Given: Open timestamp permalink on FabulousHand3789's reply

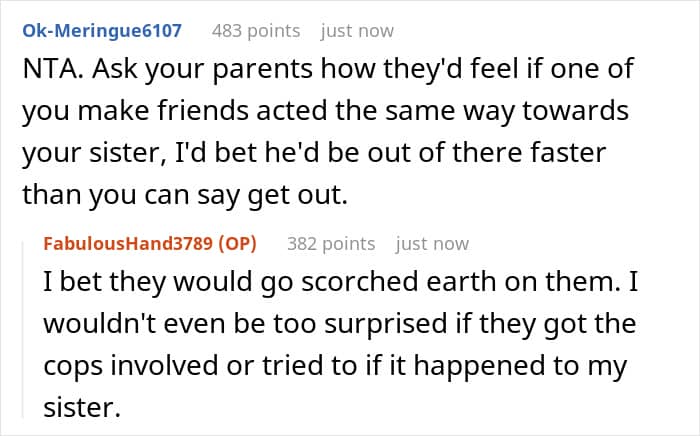Looking at the screenshot, I should pos(432,243).
